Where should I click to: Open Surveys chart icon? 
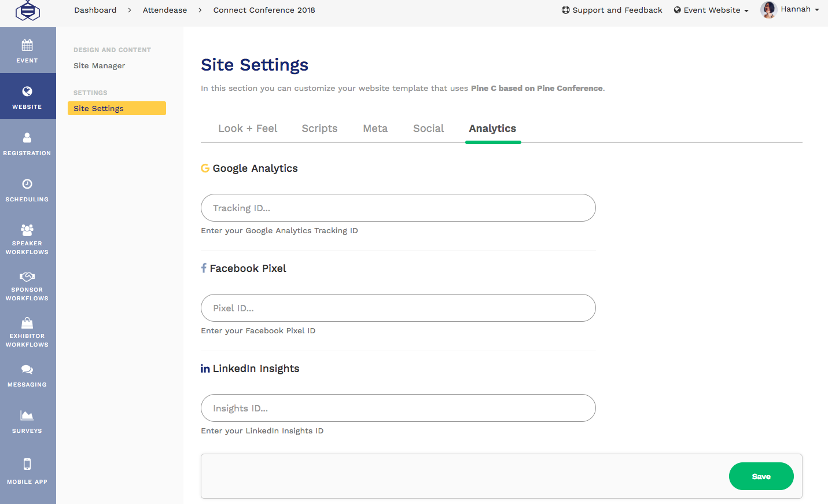coord(27,416)
